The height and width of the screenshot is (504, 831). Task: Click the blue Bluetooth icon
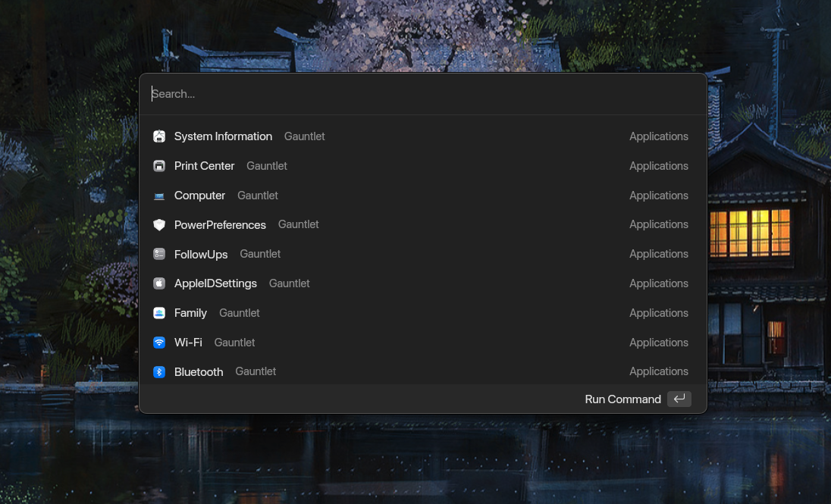coord(159,371)
